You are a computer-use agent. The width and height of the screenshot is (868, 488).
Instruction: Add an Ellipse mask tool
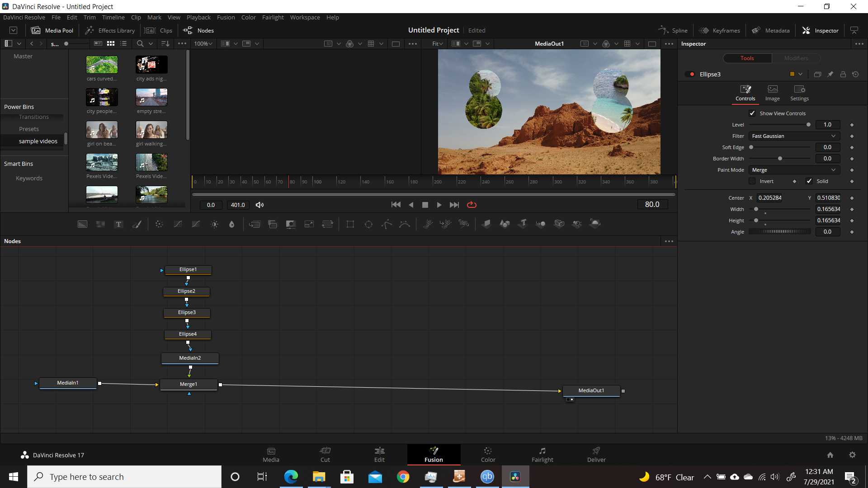coord(368,224)
